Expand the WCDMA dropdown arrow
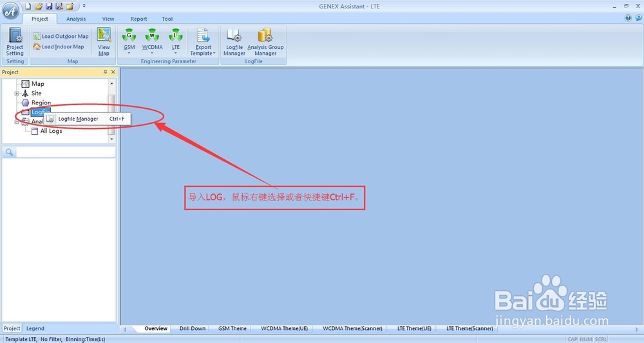 [x=152, y=53]
